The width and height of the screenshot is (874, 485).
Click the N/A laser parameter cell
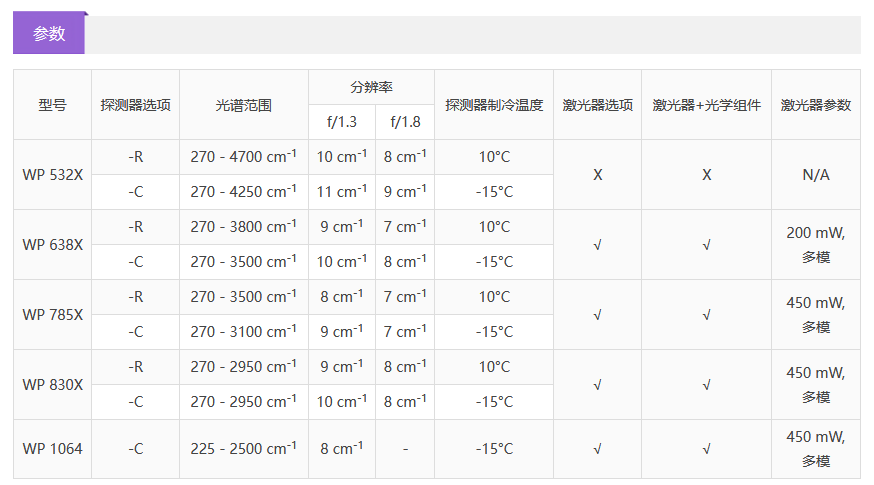click(x=815, y=174)
